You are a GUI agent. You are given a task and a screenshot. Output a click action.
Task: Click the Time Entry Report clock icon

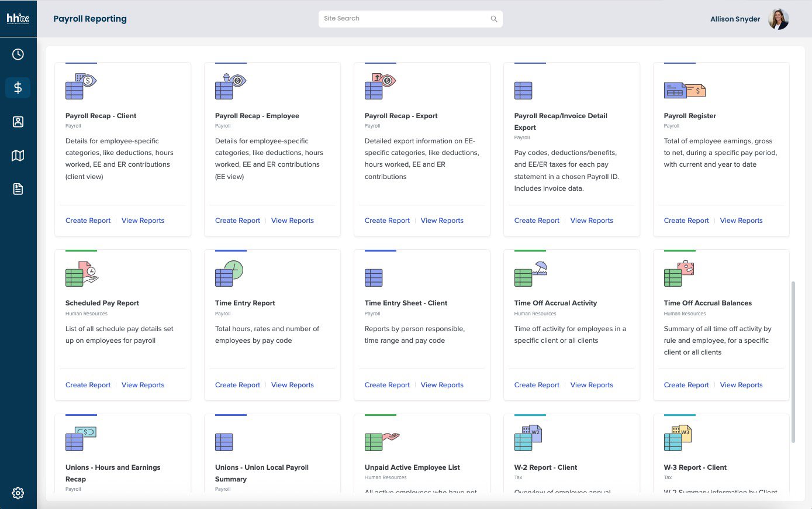pyautogui.click(x=229, y=274)
